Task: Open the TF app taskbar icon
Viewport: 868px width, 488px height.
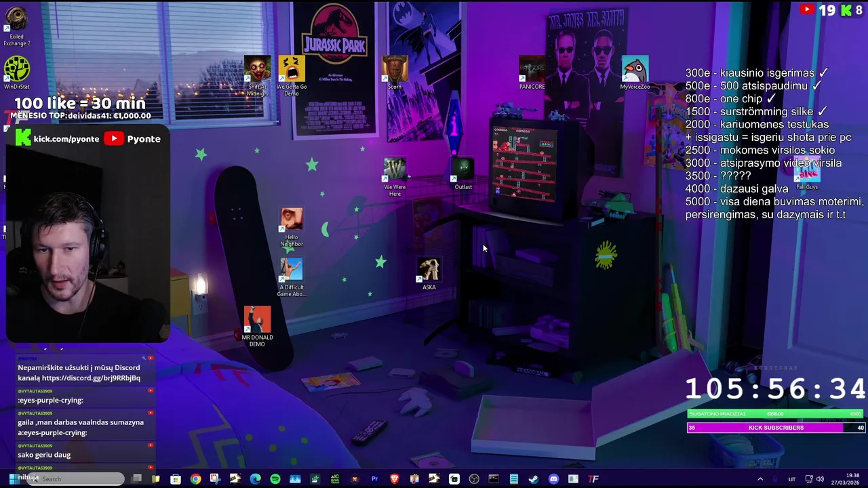Action: (593, 479)
